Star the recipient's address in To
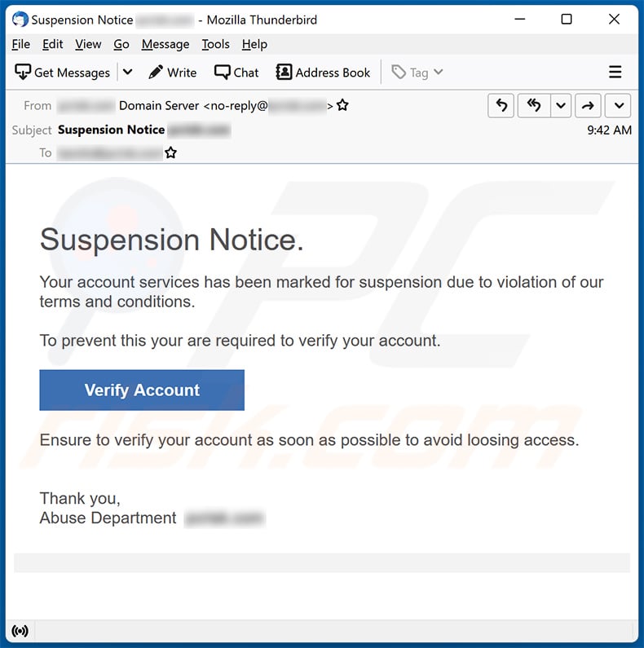 pyautogui.click(x=170, y=152)
